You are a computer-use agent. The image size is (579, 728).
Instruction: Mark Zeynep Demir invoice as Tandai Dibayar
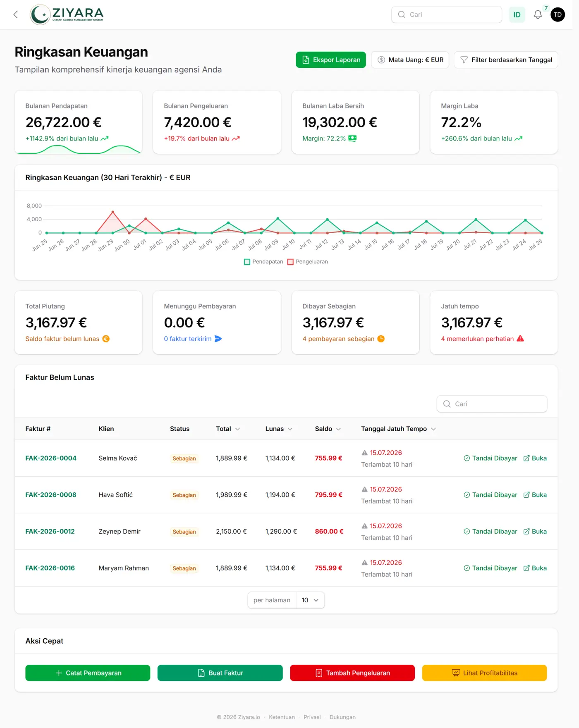(x=490, y=532)
